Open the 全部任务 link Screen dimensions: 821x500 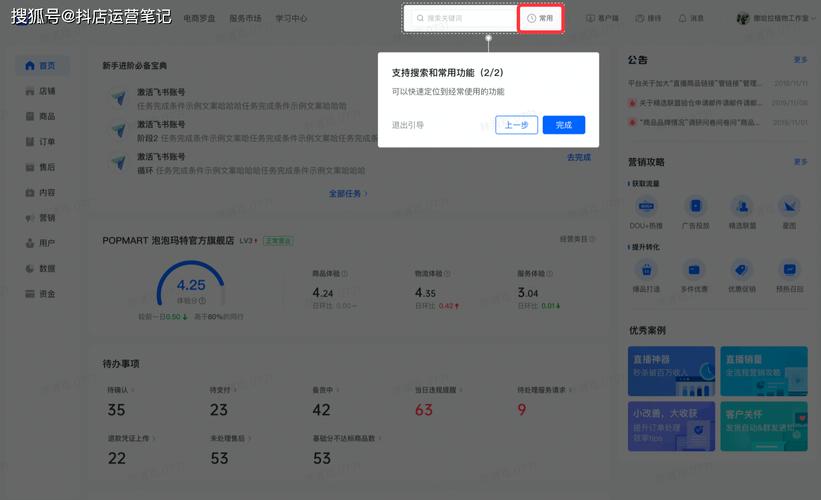point(348,194)
